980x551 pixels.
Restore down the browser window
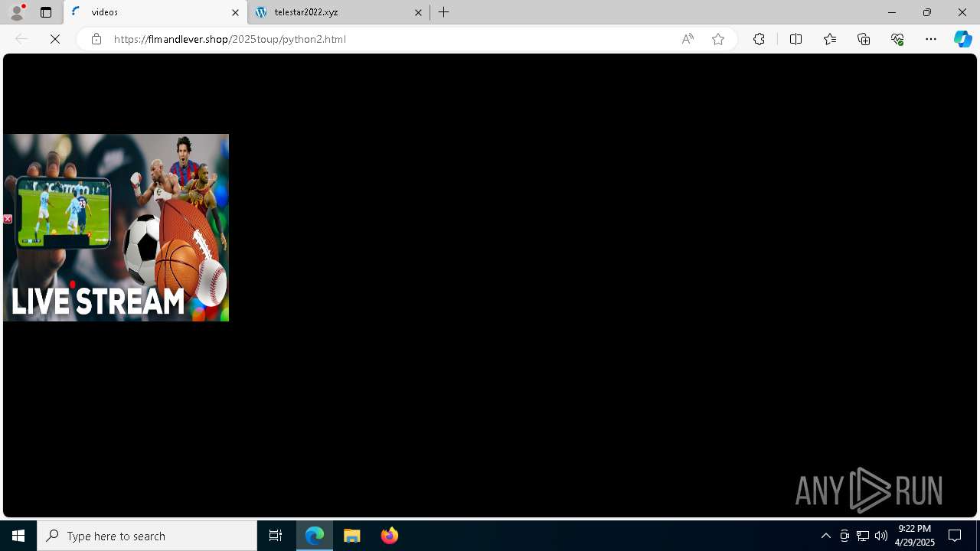[x=927, y=12]
